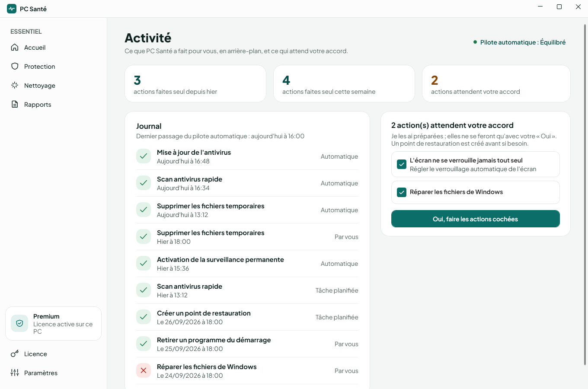Click the "4 actions faites seul cette semaine" card
588x389 pixels.
click(344, 84)
